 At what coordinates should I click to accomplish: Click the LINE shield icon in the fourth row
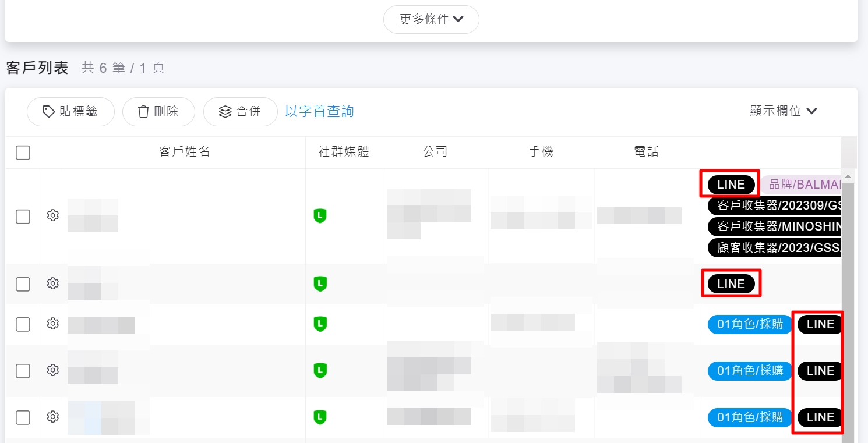(320, 370)
